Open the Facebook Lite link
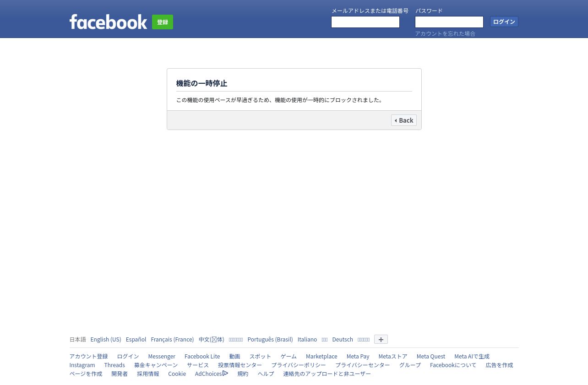The width and height of the screenshot is (588, 385). (202, 356)
